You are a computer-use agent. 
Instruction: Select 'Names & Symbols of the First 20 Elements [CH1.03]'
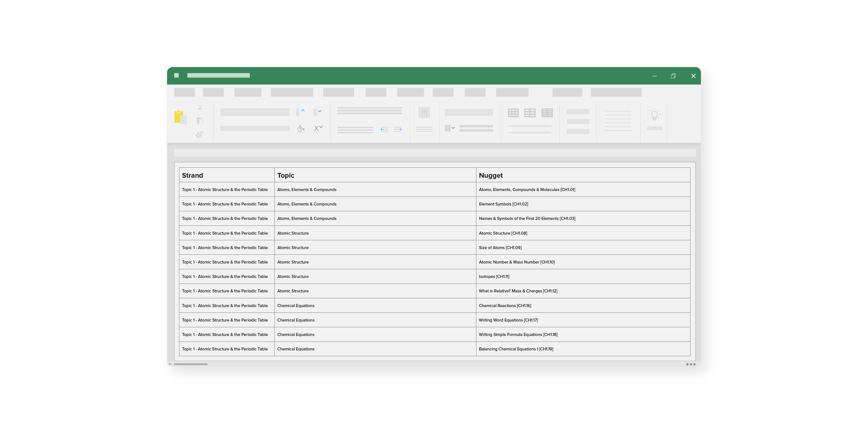(x=583, y=219)
